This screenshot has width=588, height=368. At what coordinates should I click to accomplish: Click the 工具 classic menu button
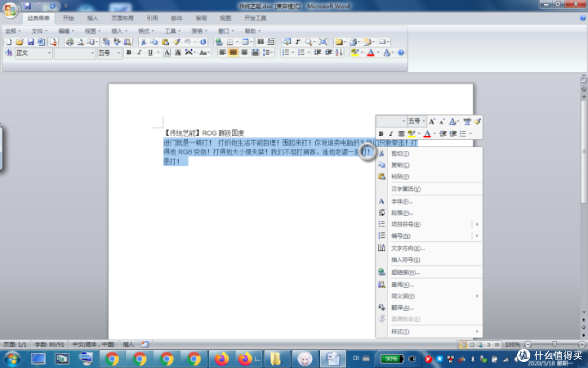click(x=173, y=31)
